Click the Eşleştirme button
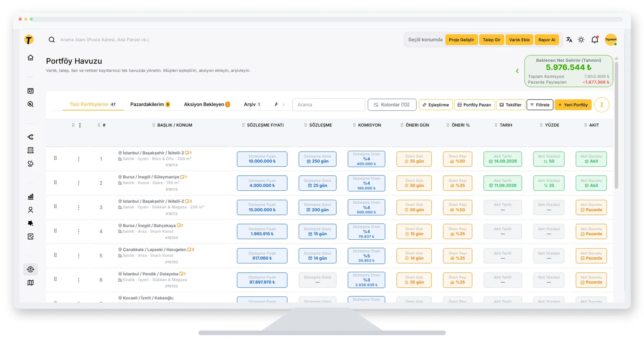Viewport: 644px width, 350px height. point(435,105)
